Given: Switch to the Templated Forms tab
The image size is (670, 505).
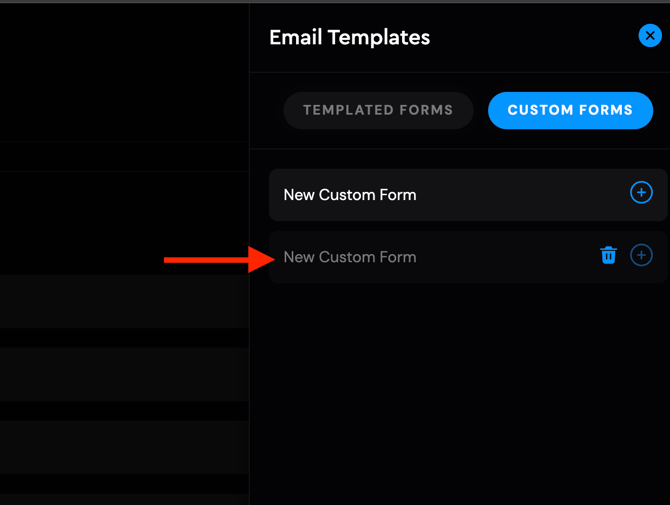Looking at the screenshot, I should 378,110.
